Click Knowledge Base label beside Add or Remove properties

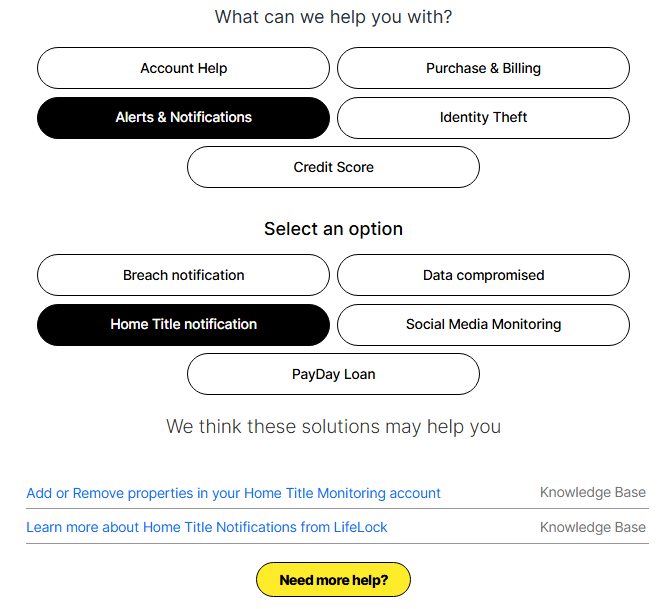click(592, 493)
